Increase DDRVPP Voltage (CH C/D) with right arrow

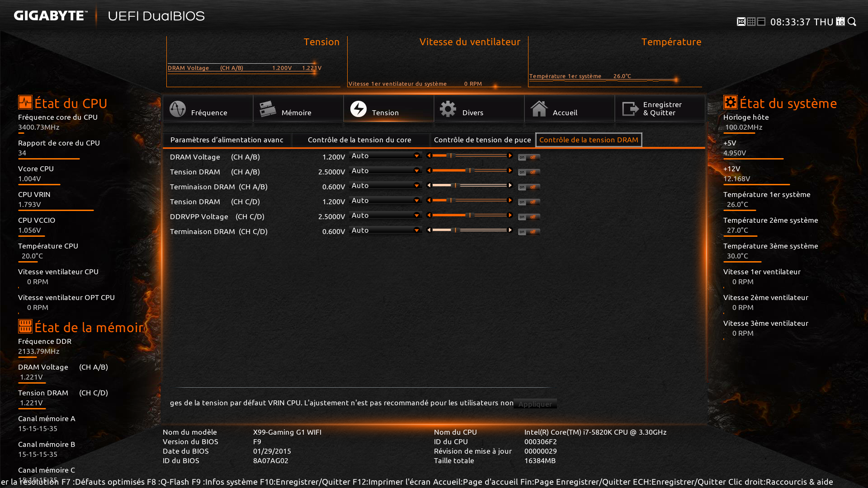(x=510, y=215)
